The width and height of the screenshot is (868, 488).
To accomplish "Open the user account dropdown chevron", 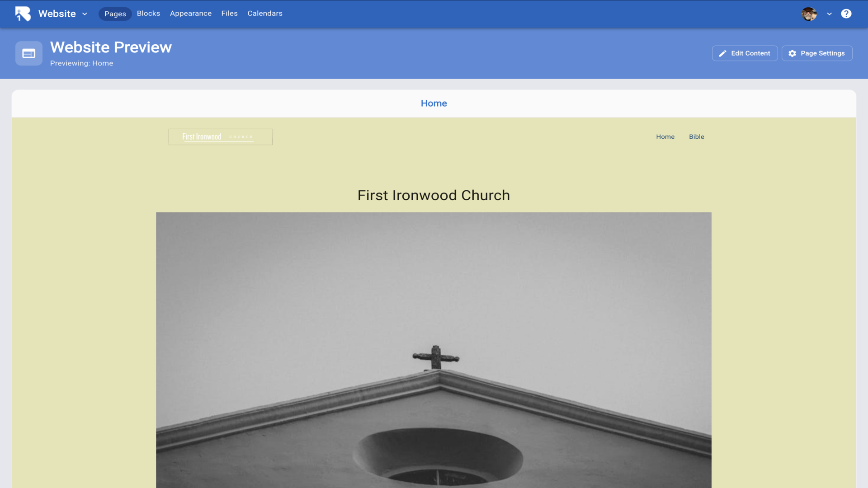I will [x=829, y=14].
